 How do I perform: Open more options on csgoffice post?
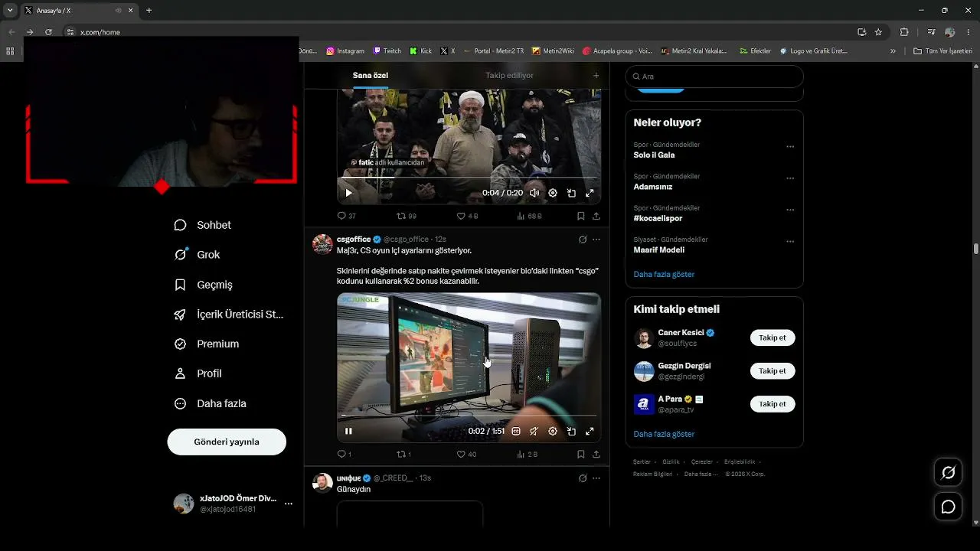click(x=596, y=240)
